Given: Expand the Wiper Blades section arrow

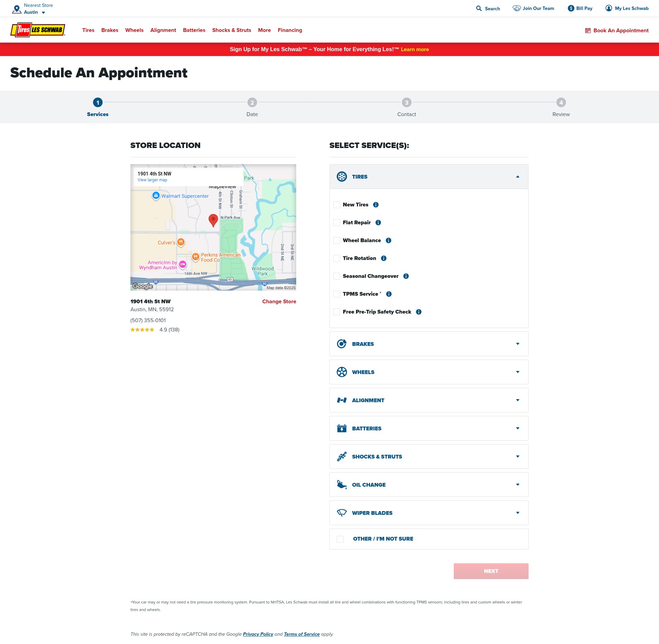Looking at the screenshot, I should tap(518, 513).
